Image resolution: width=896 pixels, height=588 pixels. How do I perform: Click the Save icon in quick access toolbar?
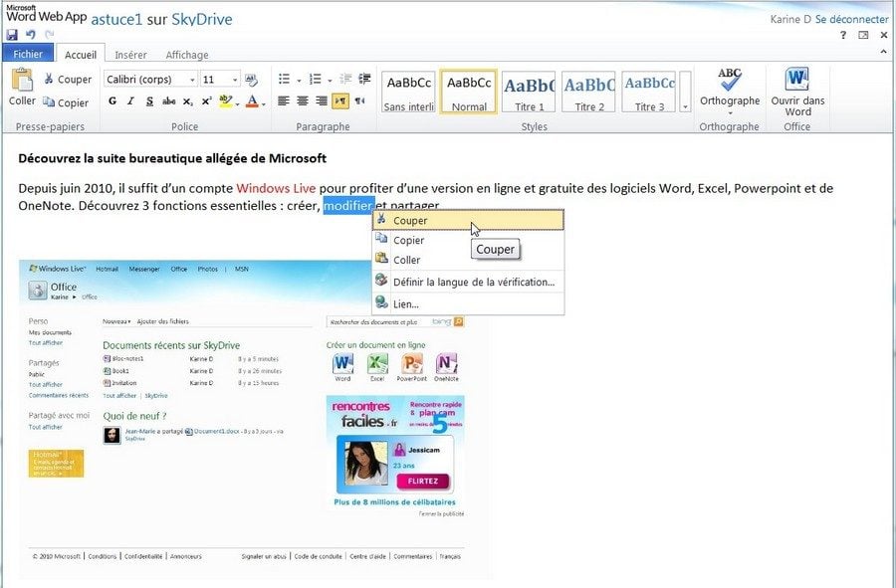coord(12,35)
